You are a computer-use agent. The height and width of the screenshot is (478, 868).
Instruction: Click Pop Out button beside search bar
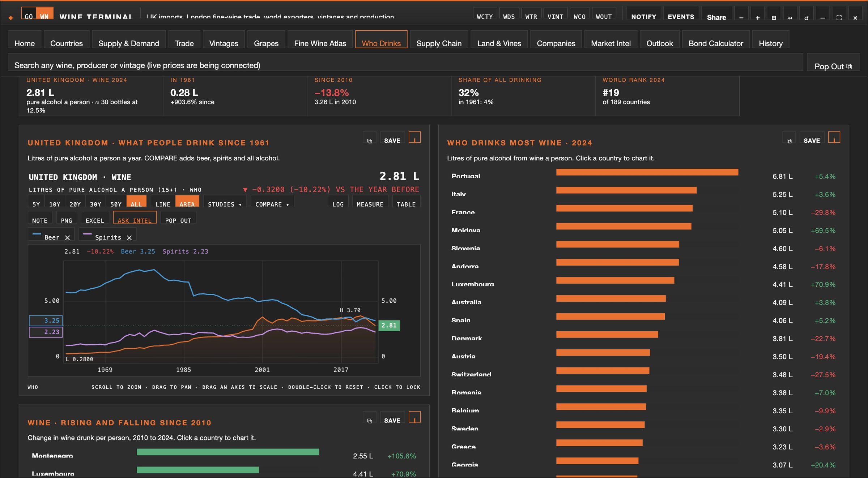tap(833, 66)
